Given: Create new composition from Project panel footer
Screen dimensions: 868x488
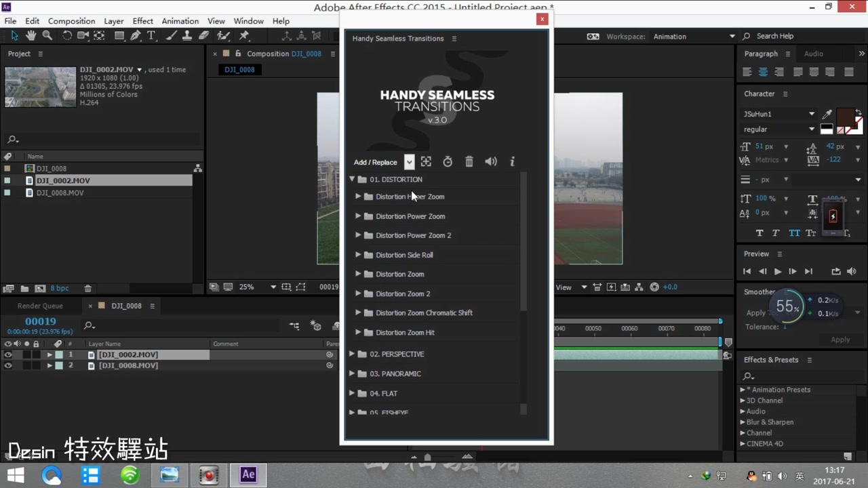Looking at the screenshot, I should (40, 288).
